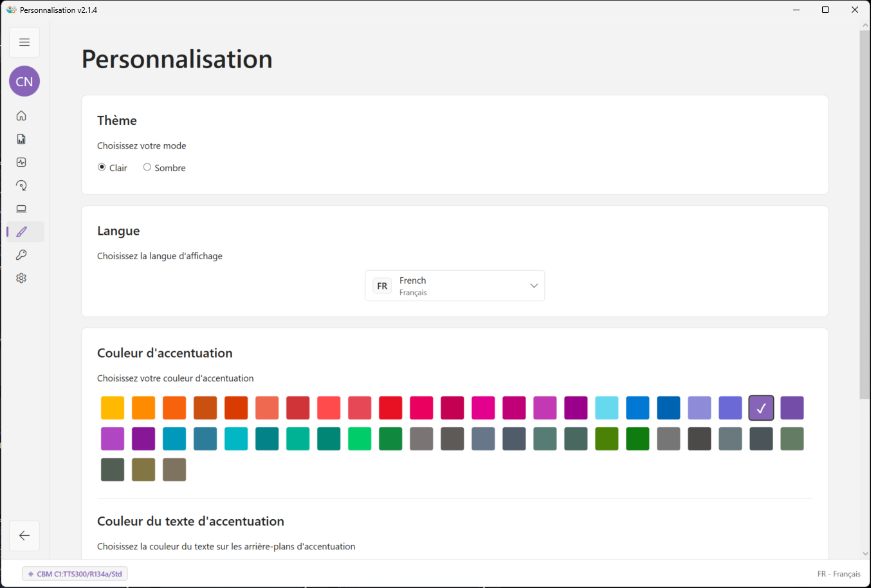Open the pulse activity monitor icon

pyautogui.click(x=21, y=162)
